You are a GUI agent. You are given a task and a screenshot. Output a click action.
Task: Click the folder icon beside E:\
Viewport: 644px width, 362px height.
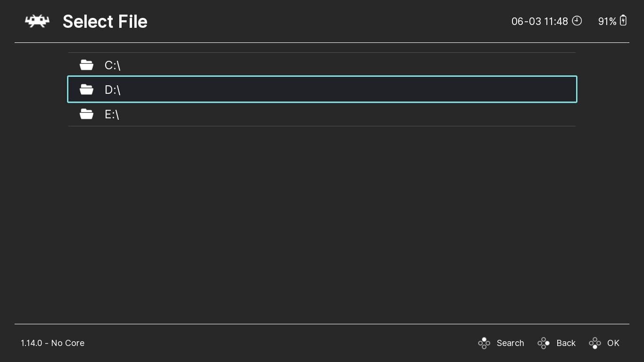[86, 114]
